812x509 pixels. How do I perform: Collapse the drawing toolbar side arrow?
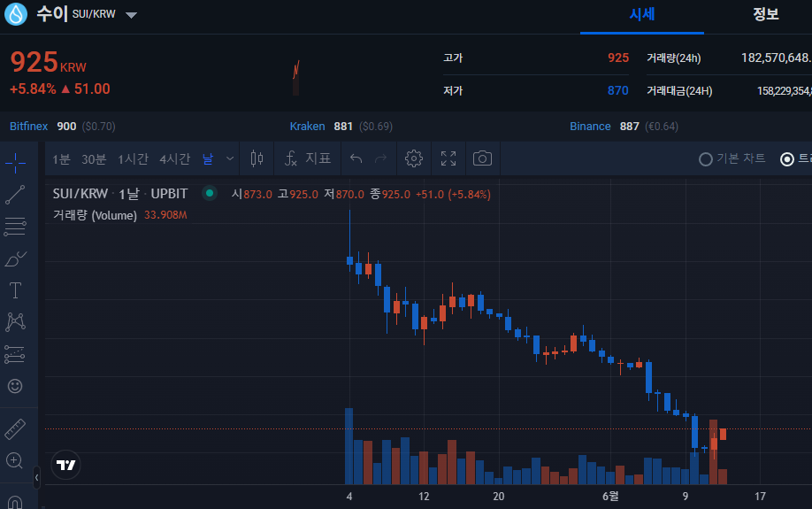click(37, 477)
